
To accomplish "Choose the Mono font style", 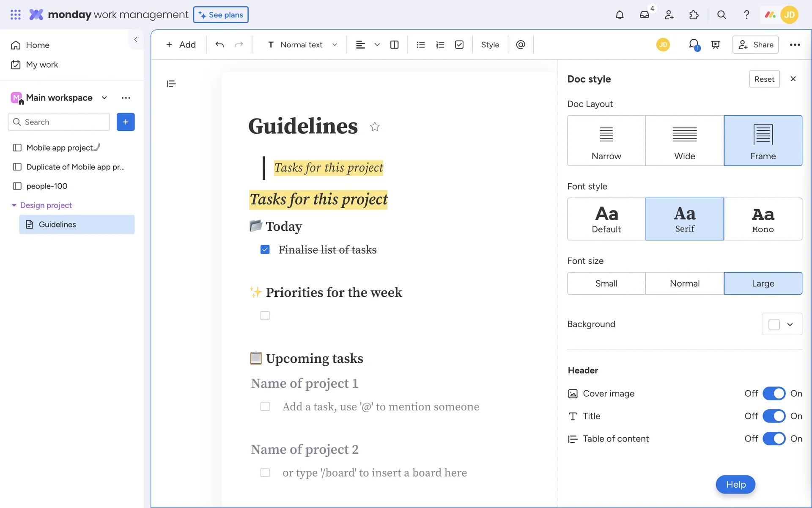I will click(763, 219).
